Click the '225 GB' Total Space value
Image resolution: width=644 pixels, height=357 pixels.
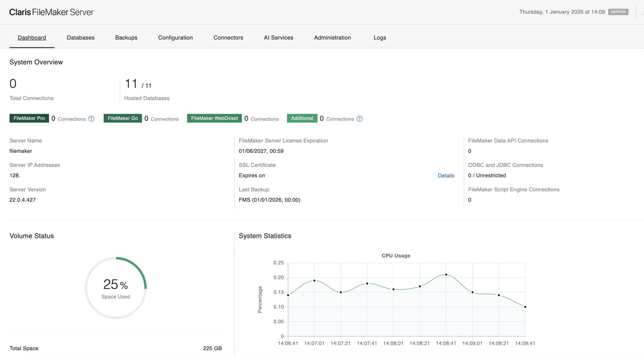212,348
